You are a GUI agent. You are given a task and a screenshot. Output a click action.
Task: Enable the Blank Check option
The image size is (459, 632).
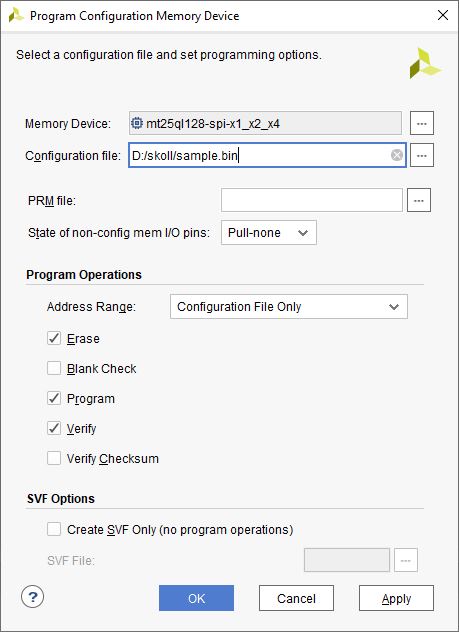click(x=54, y=368)
